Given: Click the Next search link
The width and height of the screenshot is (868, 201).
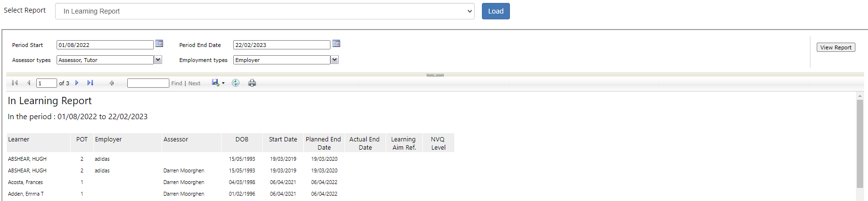Looking at the screenshot, I should [195, 83].
